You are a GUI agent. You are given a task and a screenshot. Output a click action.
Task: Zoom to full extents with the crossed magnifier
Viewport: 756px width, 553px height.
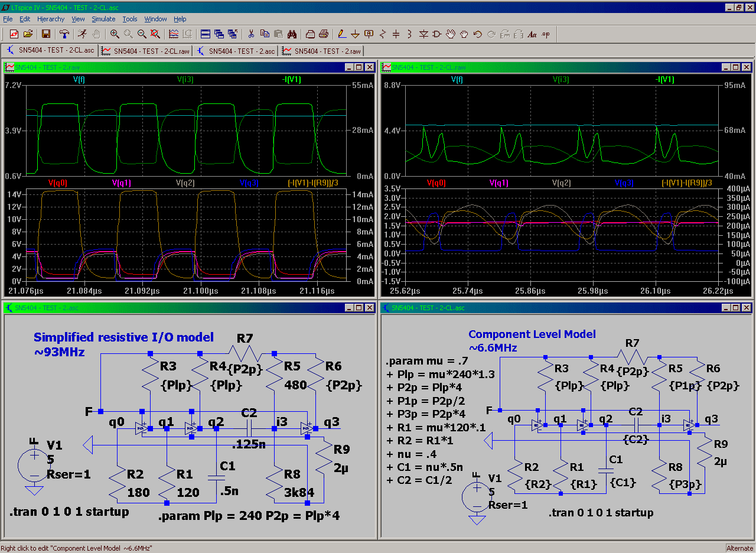(155, 34)
